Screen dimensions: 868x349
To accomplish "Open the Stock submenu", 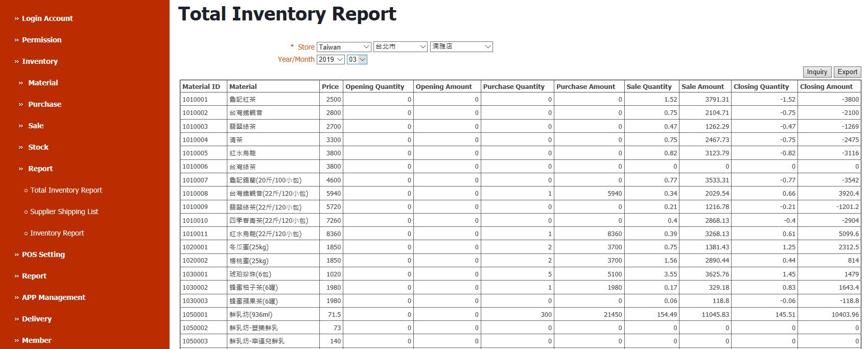I will point(38,147).
